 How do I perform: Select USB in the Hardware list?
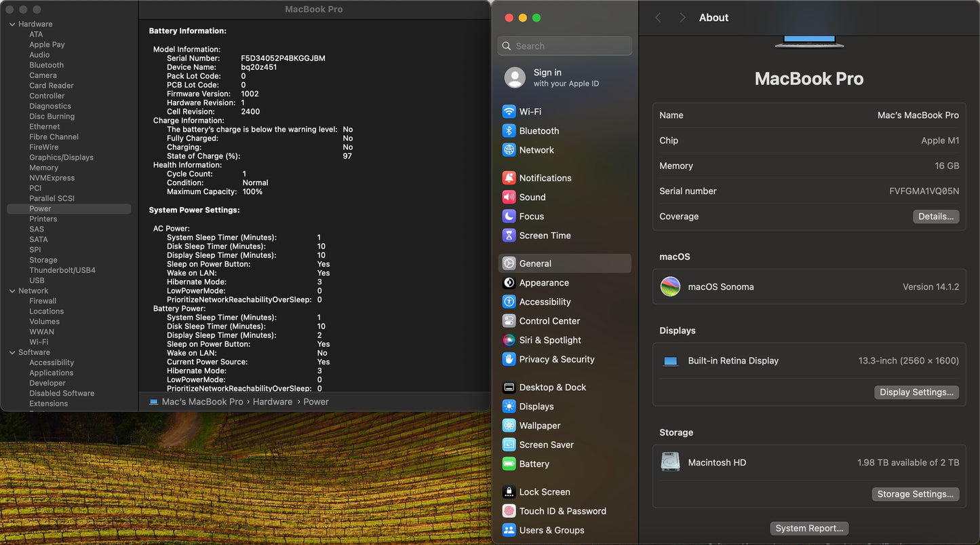tap(37, 280)
